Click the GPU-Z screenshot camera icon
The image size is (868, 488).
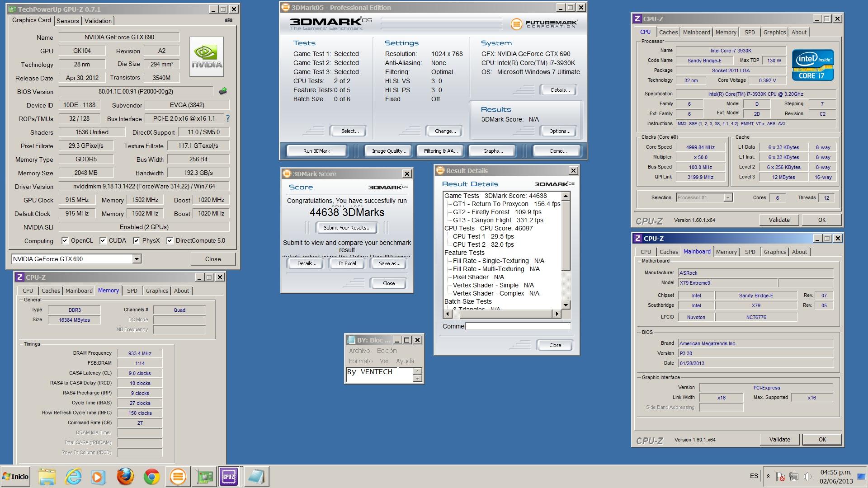(x=229, y=20)
